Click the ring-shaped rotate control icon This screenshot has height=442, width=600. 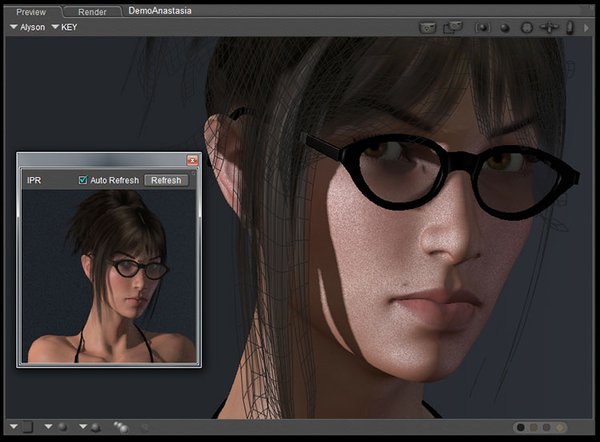click(527, 28)
